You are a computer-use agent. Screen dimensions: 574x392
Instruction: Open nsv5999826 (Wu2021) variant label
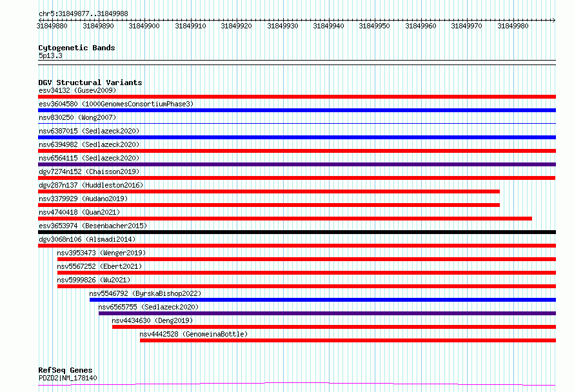[94, 280]
